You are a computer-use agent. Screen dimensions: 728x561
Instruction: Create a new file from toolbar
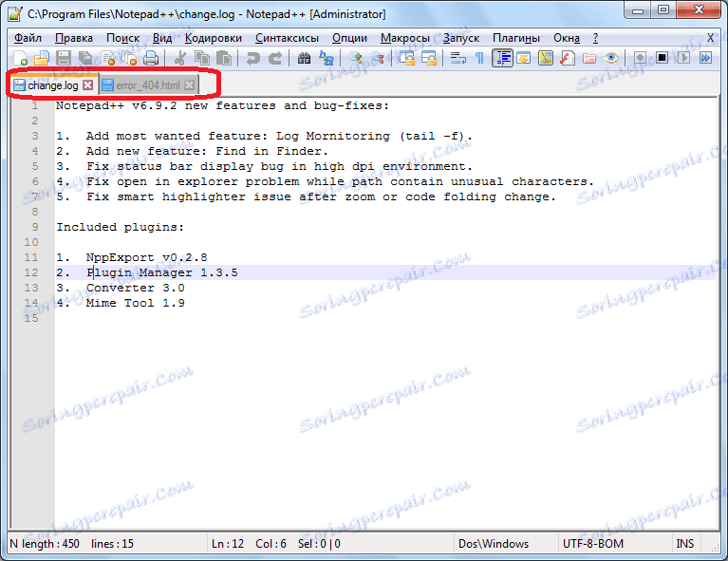pos(20,59)
